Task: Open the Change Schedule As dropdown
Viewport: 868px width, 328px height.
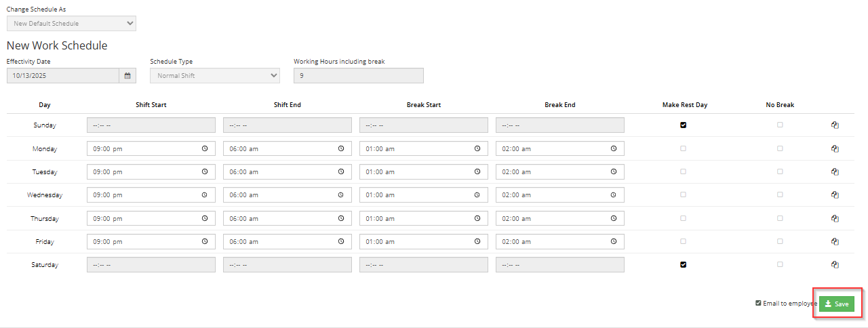Action: coord(71,24)
